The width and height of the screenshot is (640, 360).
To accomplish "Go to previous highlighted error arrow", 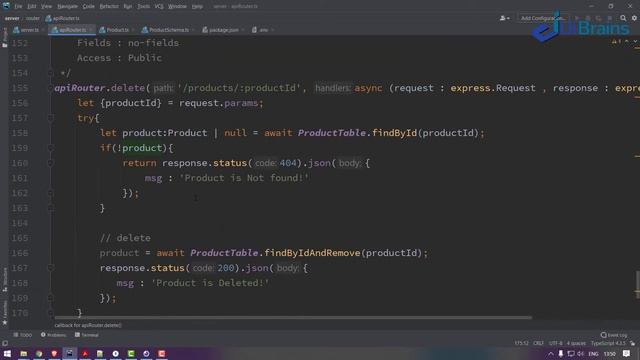I will [x=627, y=41].
